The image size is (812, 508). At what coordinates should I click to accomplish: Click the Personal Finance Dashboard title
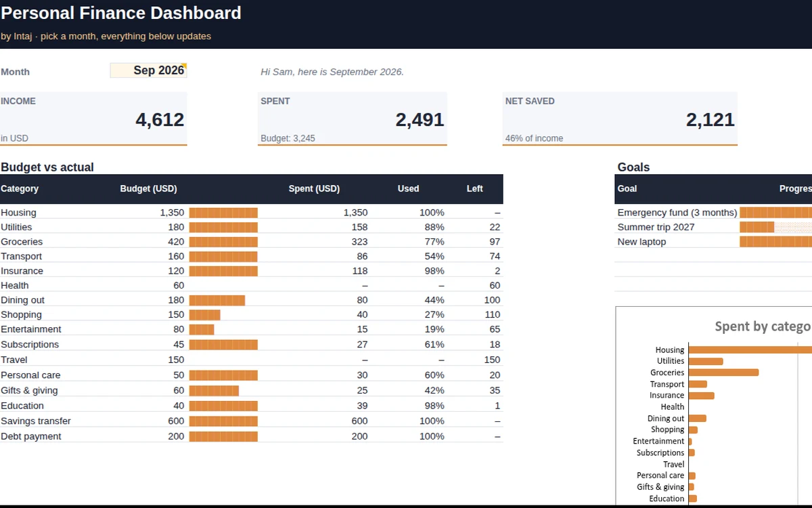pos(121,13)
